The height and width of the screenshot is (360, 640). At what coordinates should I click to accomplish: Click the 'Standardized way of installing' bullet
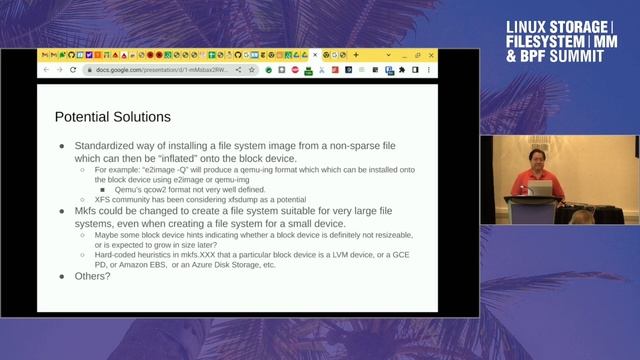235,152
